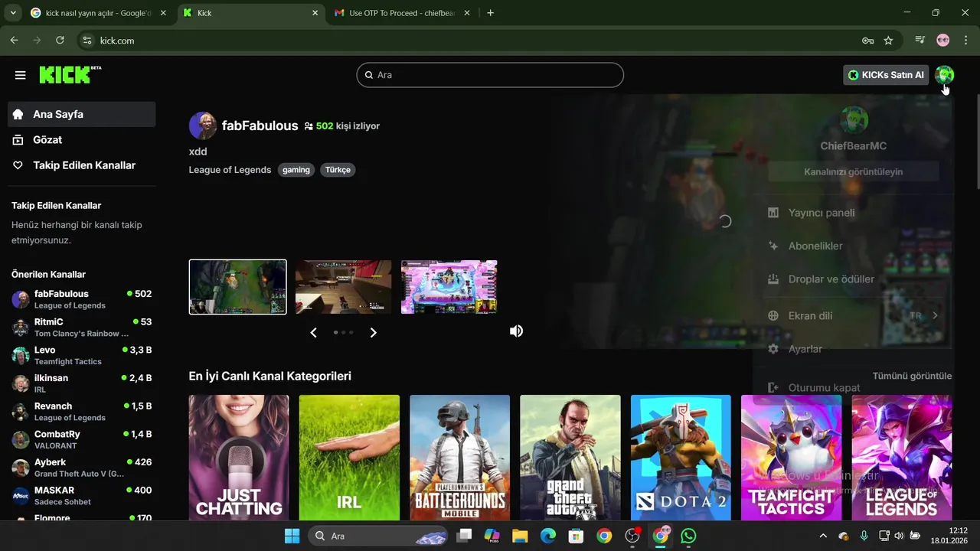Open IRL category card

349,458
